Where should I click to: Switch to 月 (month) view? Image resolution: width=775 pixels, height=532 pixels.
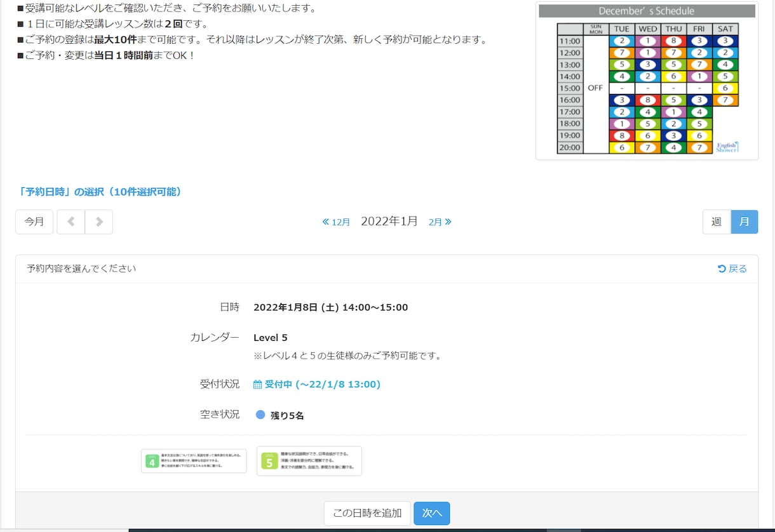[745, 222]
